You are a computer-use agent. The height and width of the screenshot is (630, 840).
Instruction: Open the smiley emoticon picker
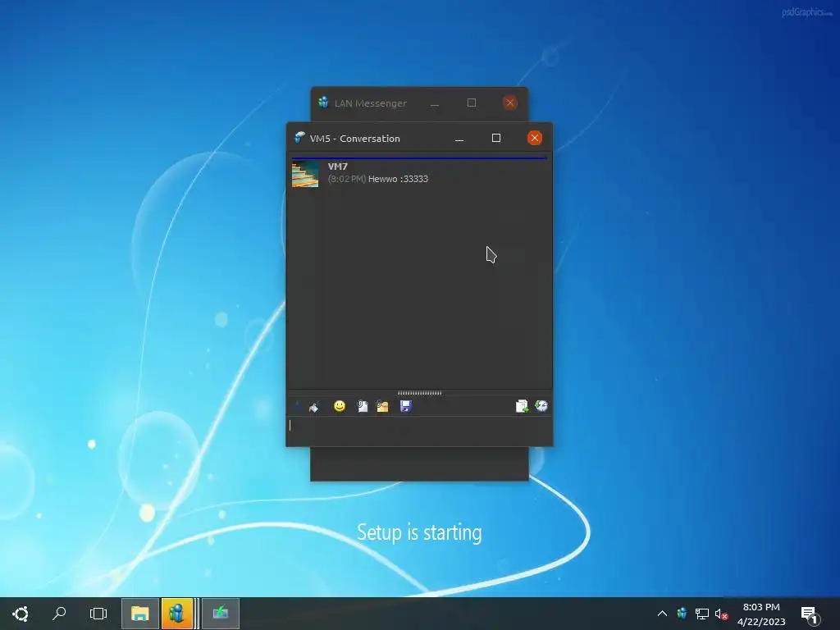click(339, 407)
